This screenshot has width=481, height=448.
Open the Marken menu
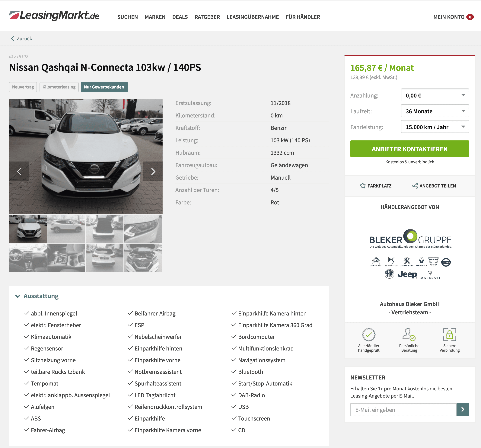[x=155, y=17]
